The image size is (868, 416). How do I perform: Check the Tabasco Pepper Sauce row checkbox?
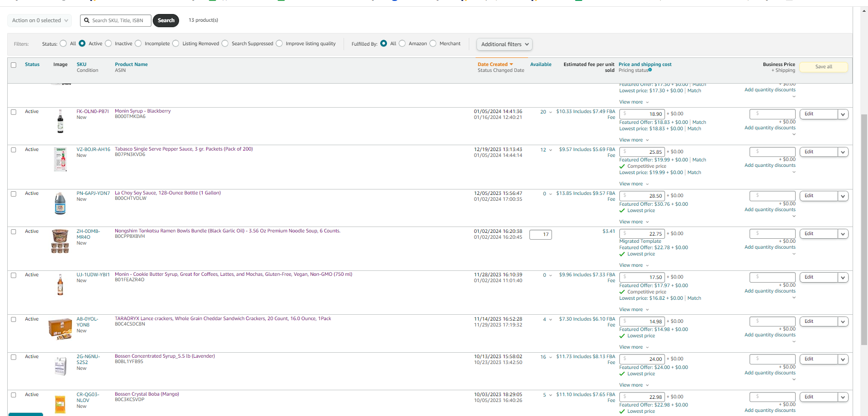coord(14,150)
